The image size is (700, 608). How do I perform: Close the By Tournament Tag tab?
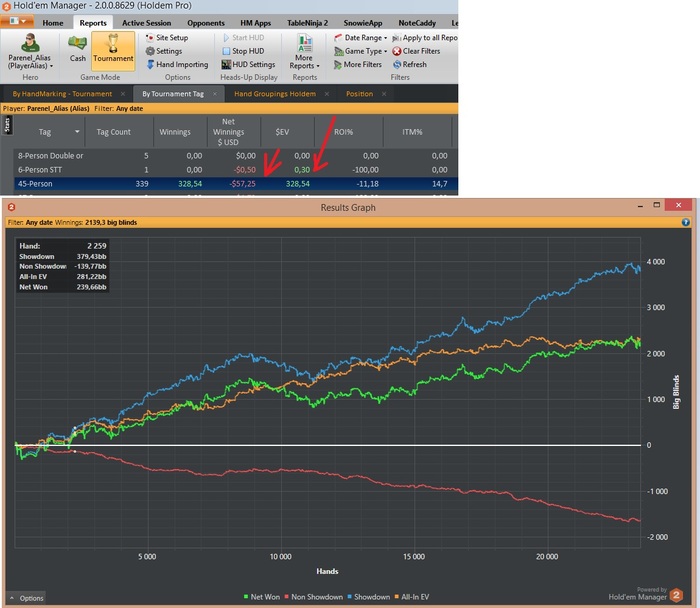(215, 94)
